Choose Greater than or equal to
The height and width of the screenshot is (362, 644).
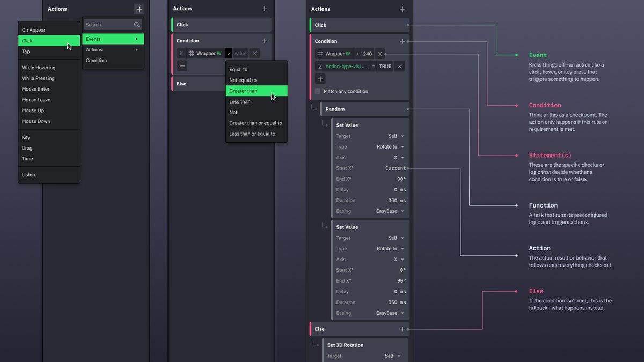(x=257, y=123)
